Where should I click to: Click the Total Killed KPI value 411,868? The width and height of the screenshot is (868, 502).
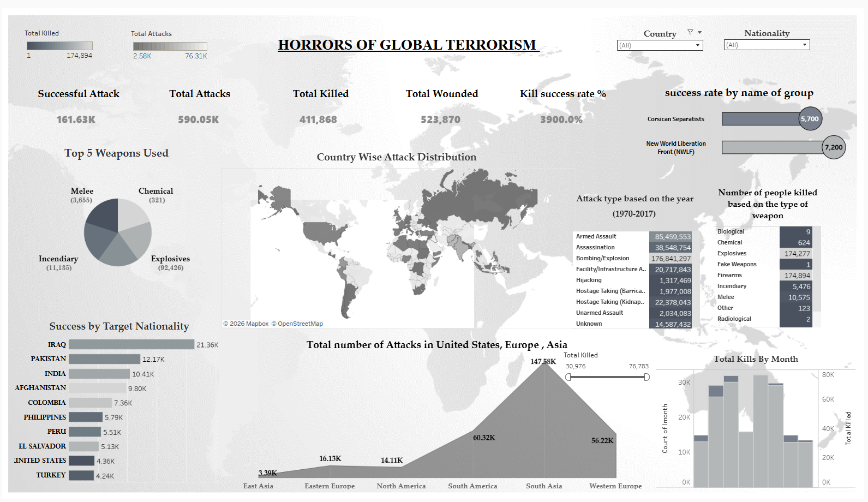click(x=318, y=119)
